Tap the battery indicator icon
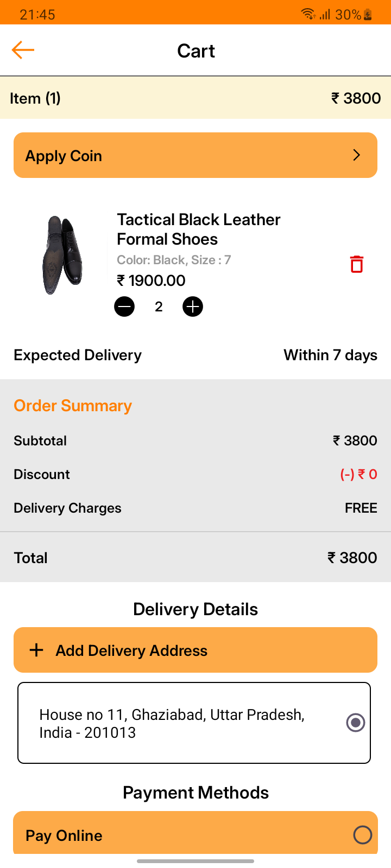391x868 pixels. point(368,14)
